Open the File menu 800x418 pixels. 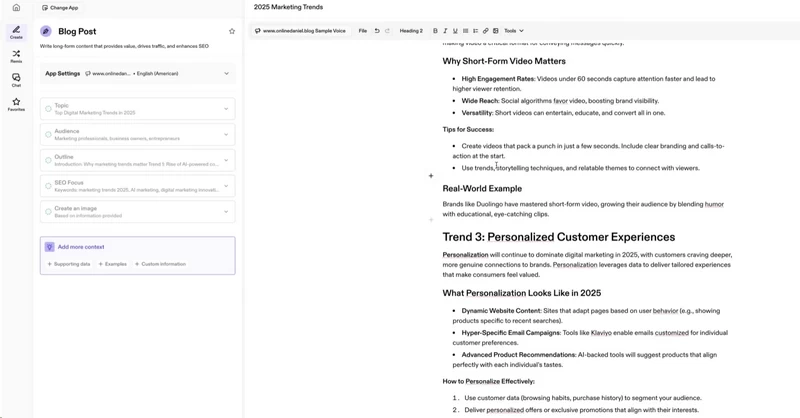click(363, 31)
